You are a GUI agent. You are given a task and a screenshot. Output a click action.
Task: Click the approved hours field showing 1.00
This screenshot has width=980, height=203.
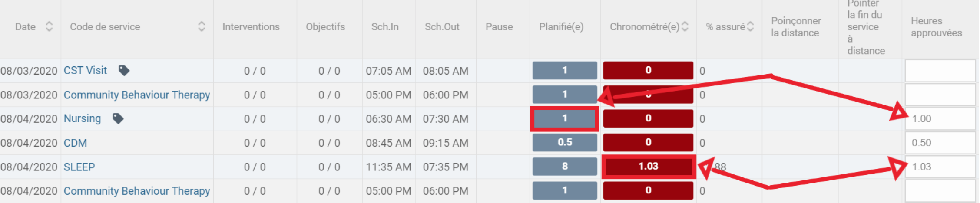click(940, 119)
